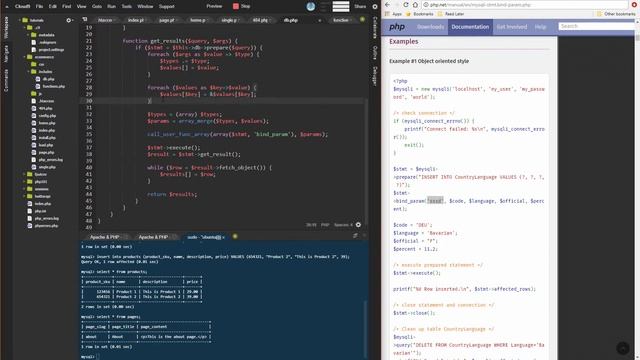Viewport: 640px width, 360px height.
Task: Open the Cloud9 menu
Action: click(x=22, y=7)
